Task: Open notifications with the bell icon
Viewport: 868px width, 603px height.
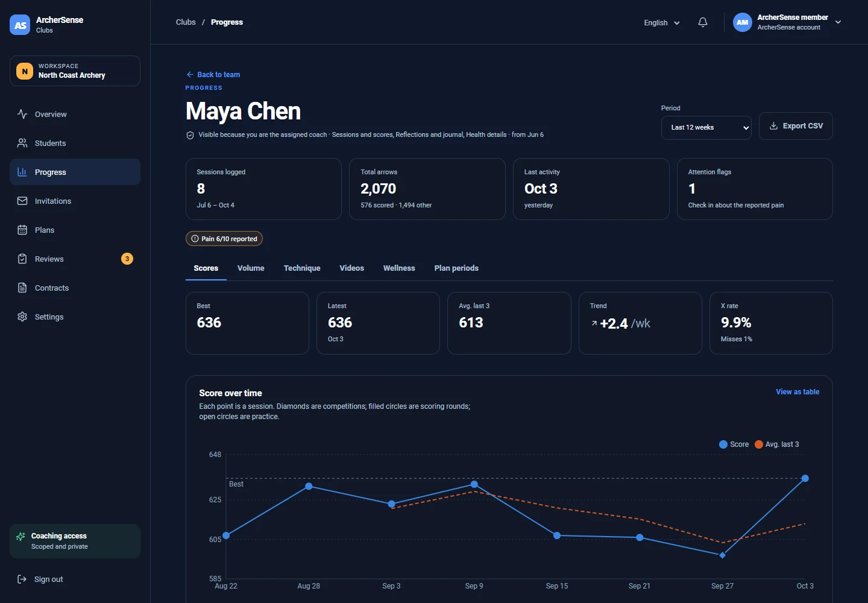Action: pyautogui.click(x=703, y=22)
